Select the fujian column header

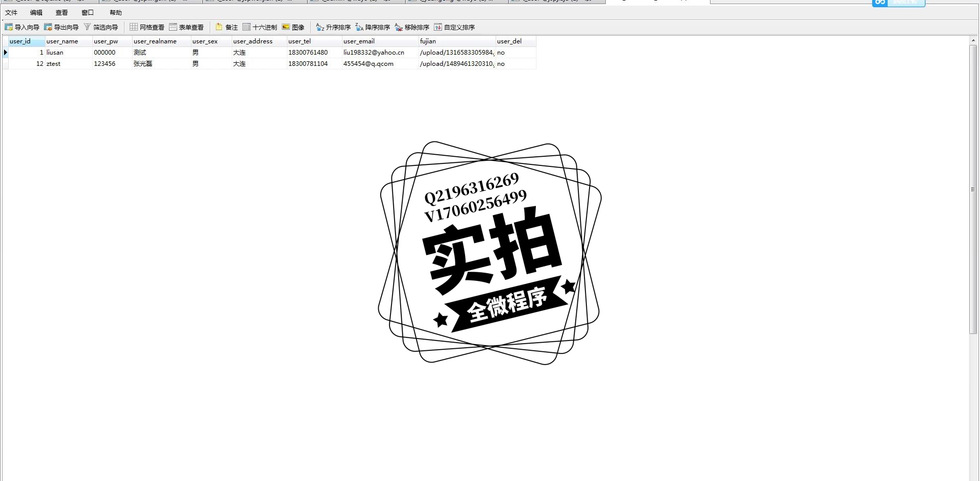click(457, 41)
